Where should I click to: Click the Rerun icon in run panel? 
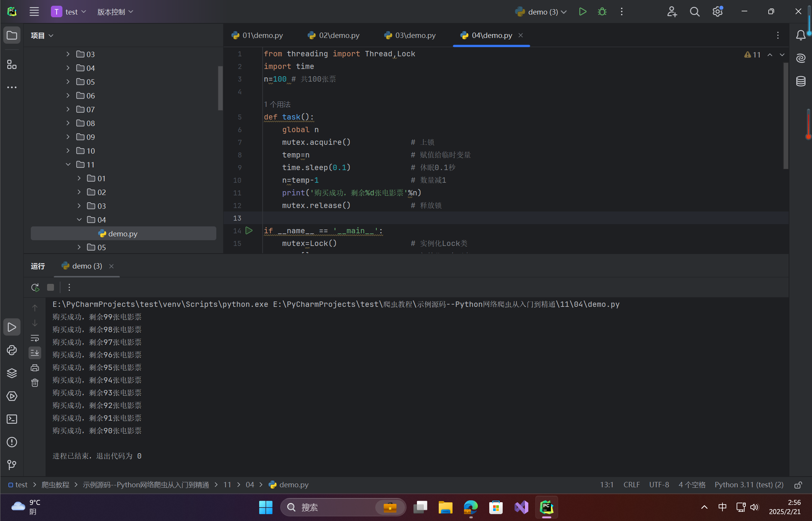35,287
